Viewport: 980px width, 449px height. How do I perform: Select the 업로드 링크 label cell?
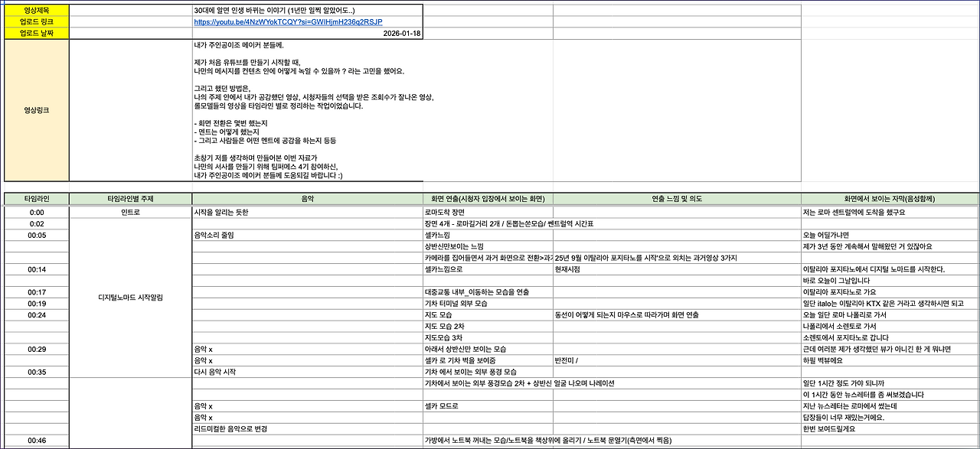[36, 22]
